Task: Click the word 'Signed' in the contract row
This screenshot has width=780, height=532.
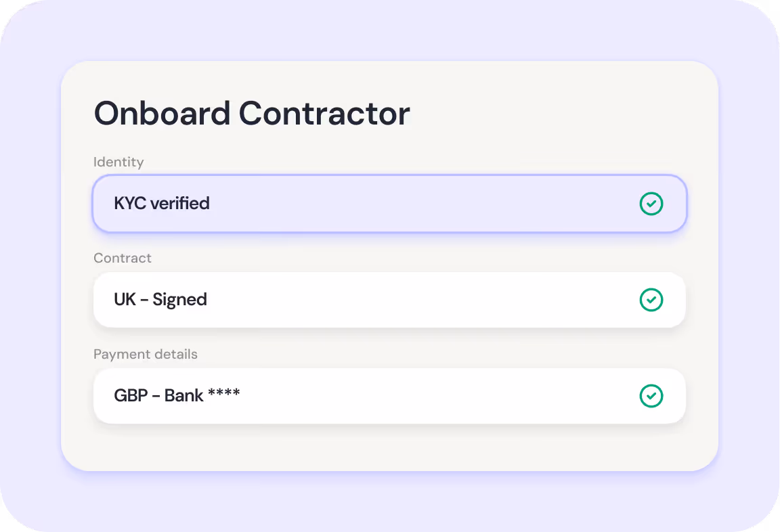Action: coord(179,300)
